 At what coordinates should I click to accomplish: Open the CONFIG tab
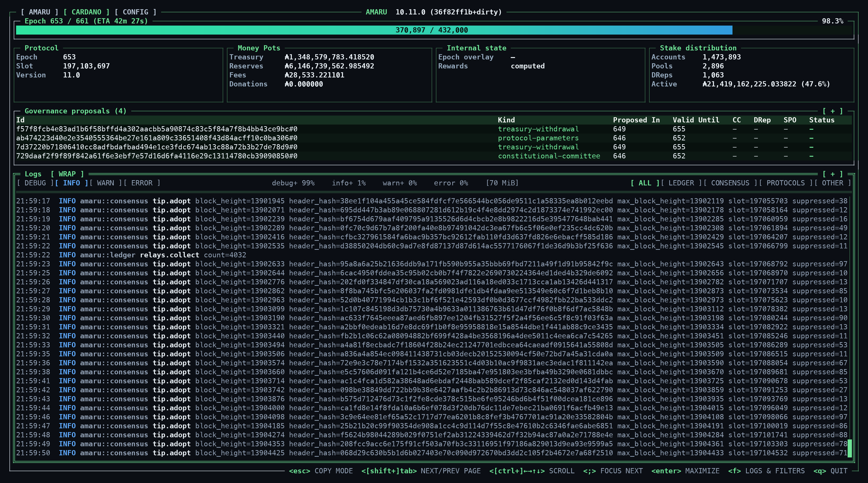[x=136, y=12]
